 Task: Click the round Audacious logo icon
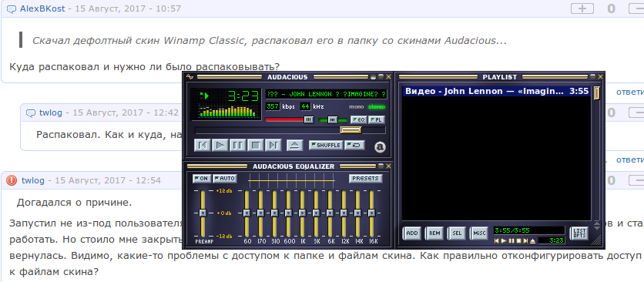[x=381, y=146]
